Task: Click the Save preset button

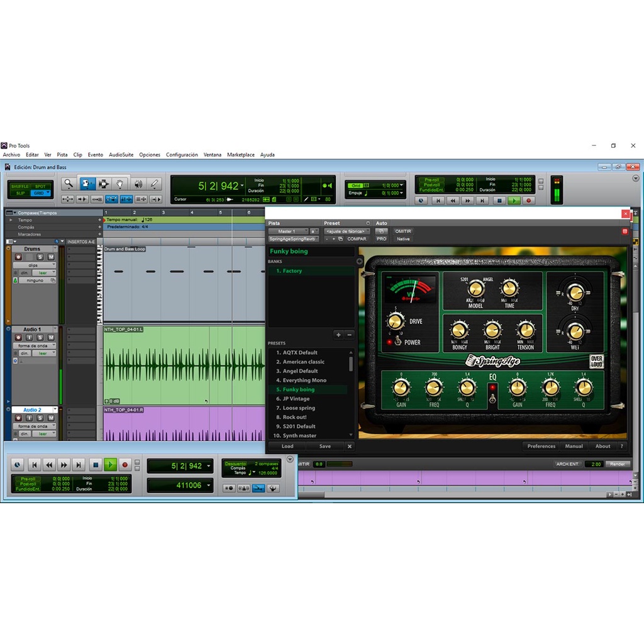Action: point(325,446)
